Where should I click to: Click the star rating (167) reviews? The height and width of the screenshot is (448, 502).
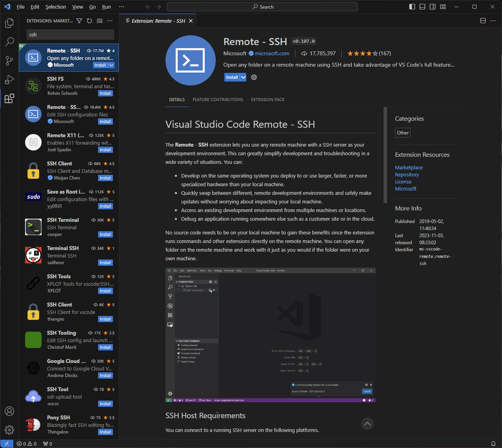click(369, 53)
